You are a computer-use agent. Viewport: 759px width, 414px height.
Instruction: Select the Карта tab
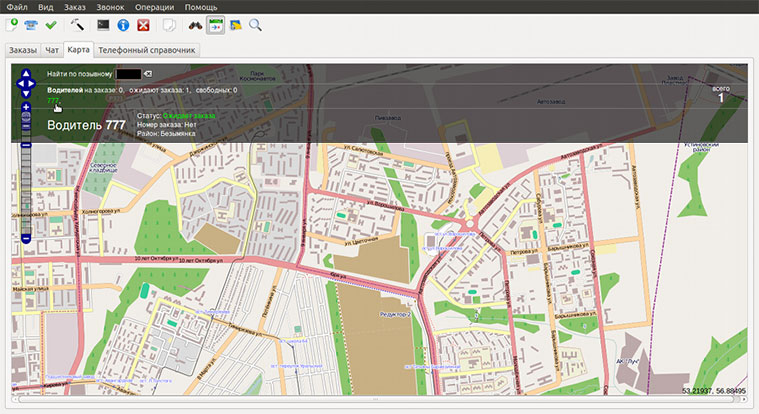(78, 49)
